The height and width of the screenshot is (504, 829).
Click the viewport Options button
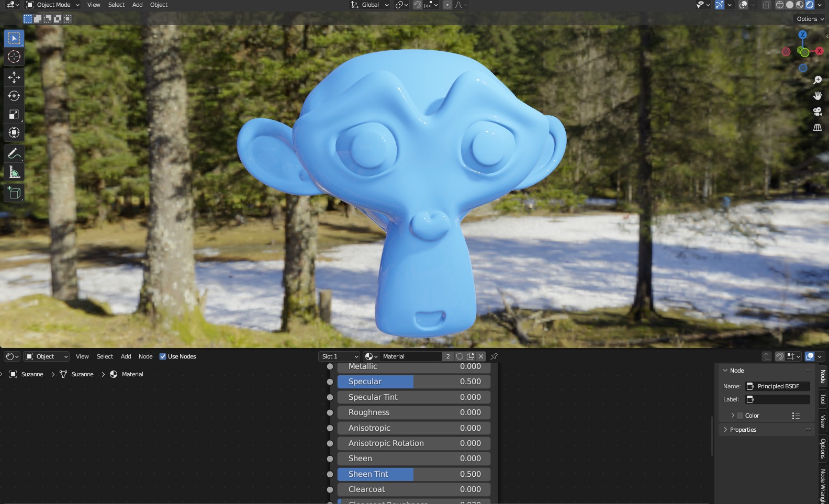pyautogui.click(x=810, y=19)
